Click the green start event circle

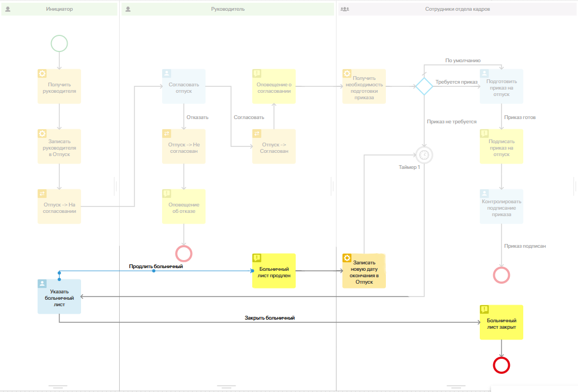click(x=59, y=43)
